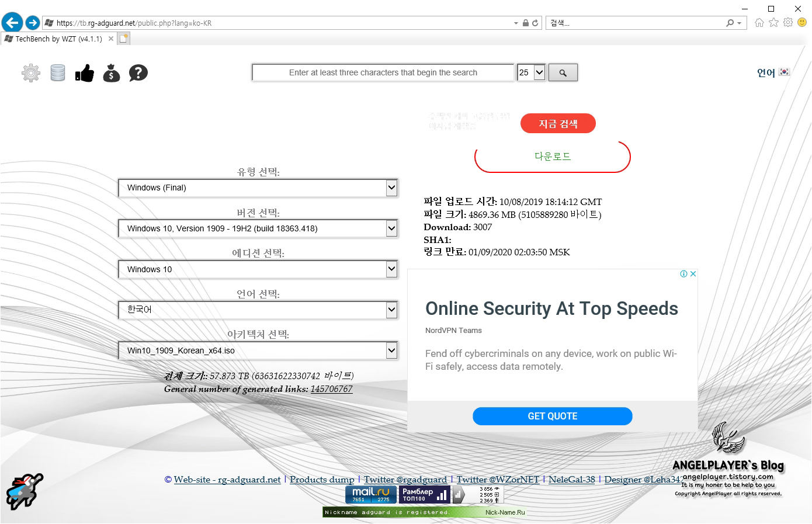
Task: Click the GET QUOTE ad button
Action: (553, 416)
